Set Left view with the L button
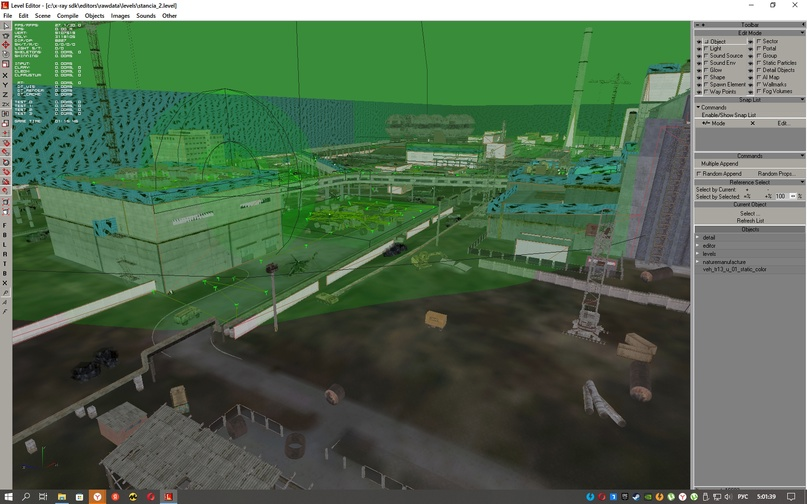The width and height of the screenshot is (807, 504). pos(5,245)
